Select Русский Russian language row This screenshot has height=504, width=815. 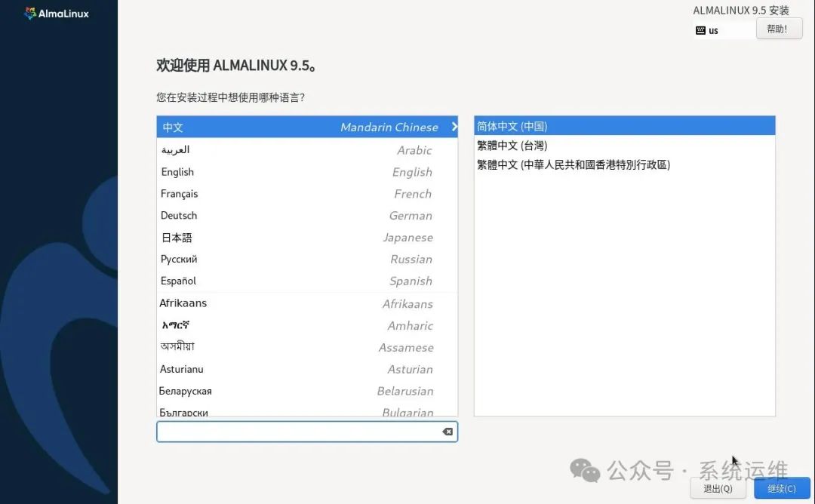tap(307, 259)
